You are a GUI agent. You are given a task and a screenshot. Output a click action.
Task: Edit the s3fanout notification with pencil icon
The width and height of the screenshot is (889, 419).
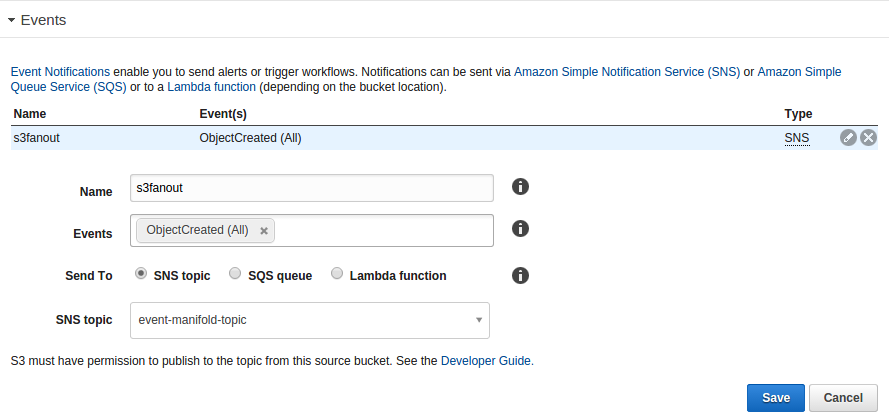[x=848, y=138]
